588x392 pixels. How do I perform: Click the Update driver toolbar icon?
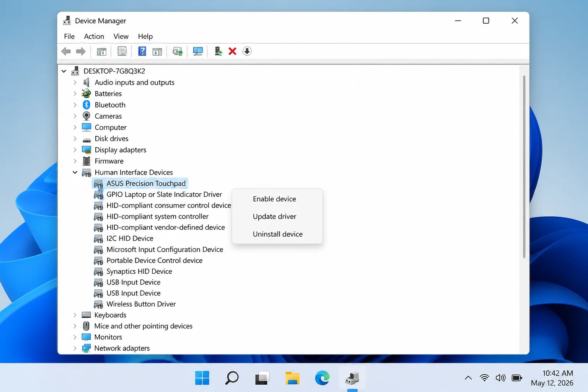[x=218, y=51]
